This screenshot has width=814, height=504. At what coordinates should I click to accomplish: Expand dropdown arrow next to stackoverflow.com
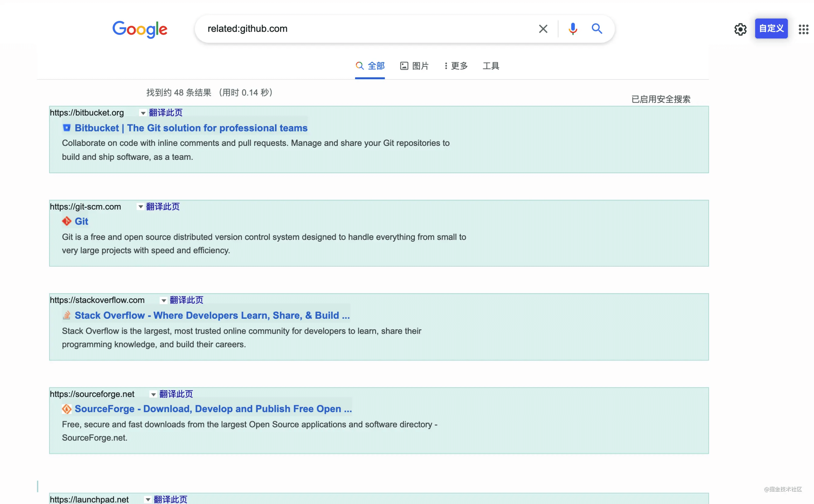pyautogui.click(x=164, y=301)
